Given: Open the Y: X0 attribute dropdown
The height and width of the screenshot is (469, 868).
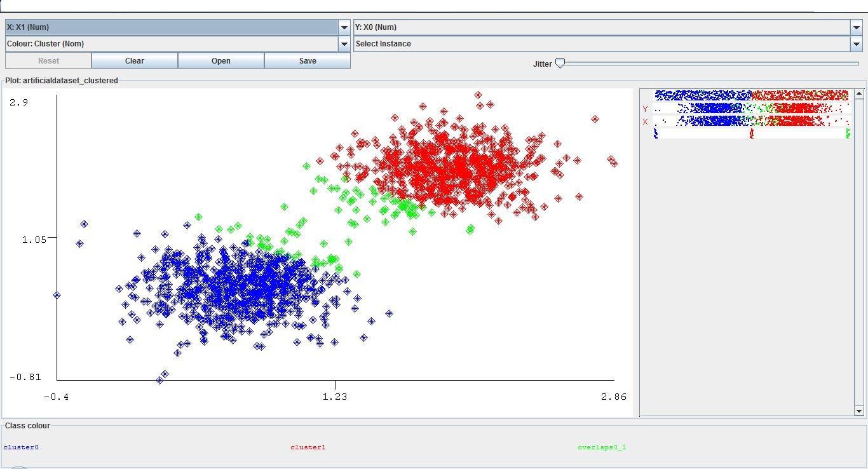Looking at the screenshot, I should (x=857, y=27).
